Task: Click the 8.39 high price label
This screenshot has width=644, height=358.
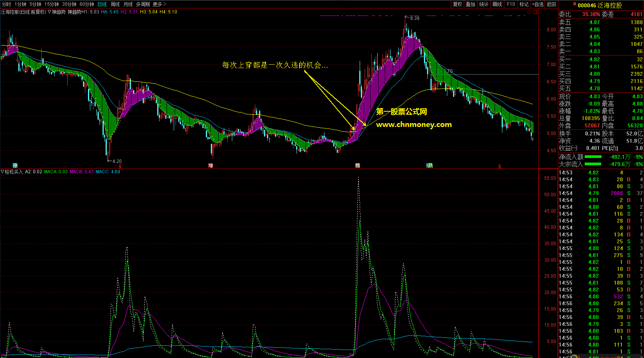Action: click(414, 18)
